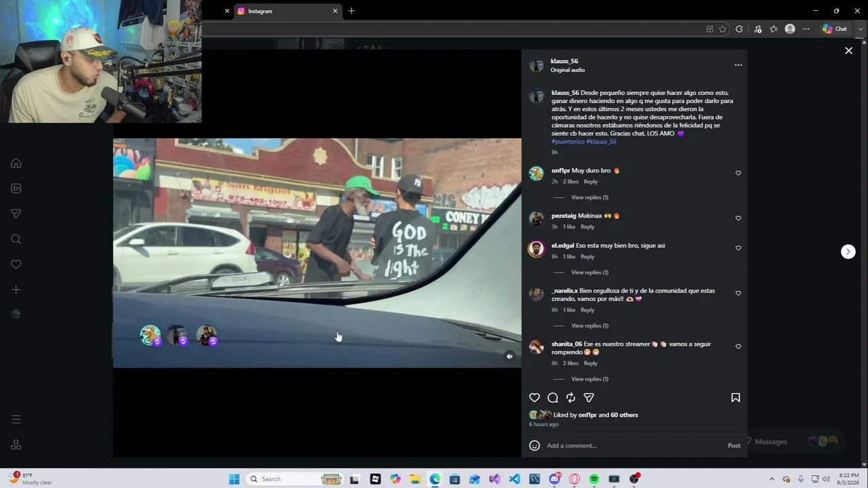Expand replies under _narelis.x's comment

[590, 325]
